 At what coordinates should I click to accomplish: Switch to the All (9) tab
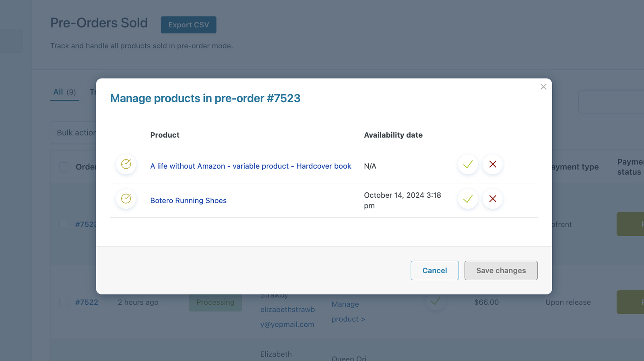pyautogui.click(x=64, y=92)
